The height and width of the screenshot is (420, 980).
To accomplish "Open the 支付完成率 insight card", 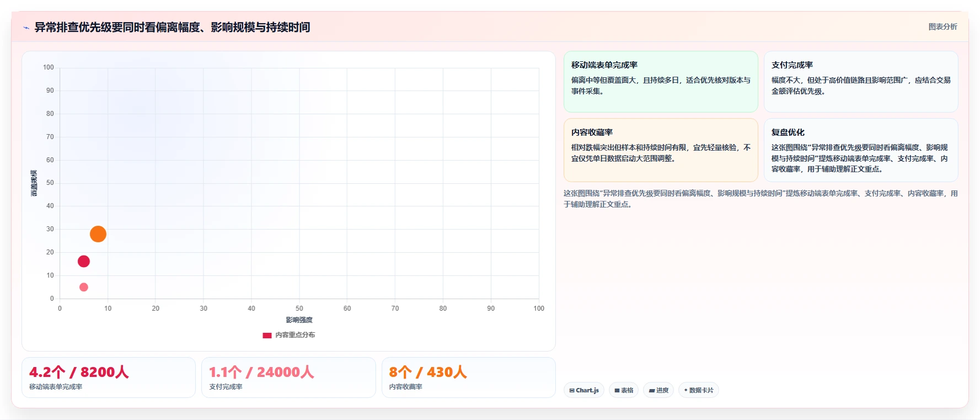I will tap(861, 82).
